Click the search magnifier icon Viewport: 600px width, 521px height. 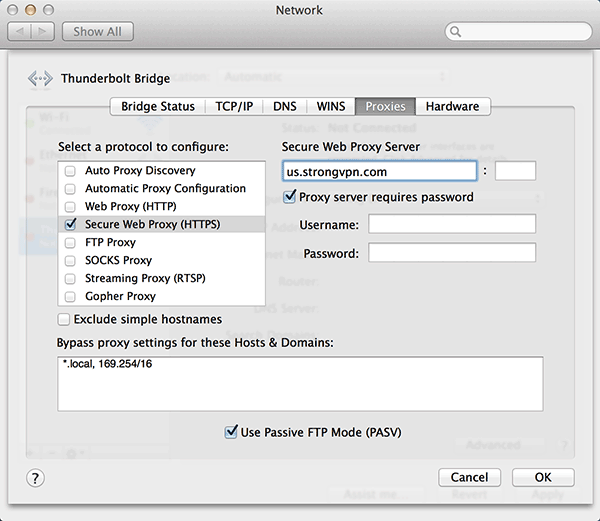tap(455, 31)
